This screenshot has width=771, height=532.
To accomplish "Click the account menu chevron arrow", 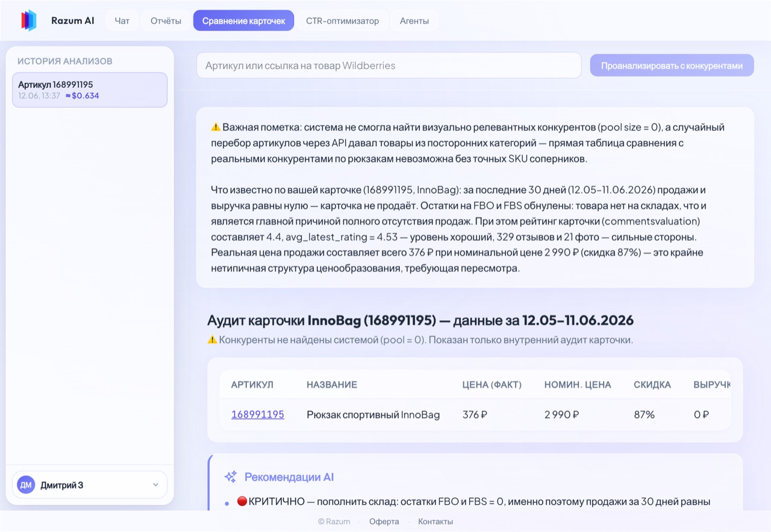I will pos(155,484).
